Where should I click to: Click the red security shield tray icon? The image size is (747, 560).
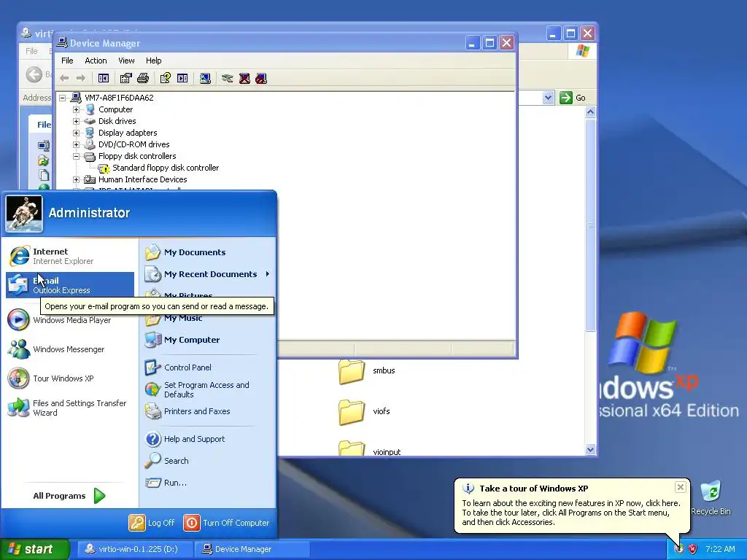(693, 549)
